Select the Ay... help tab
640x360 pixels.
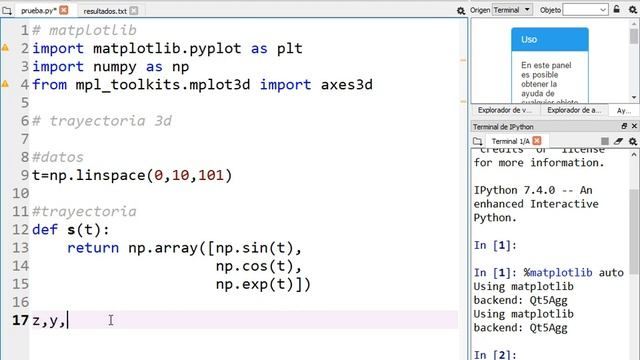point(623,111)
